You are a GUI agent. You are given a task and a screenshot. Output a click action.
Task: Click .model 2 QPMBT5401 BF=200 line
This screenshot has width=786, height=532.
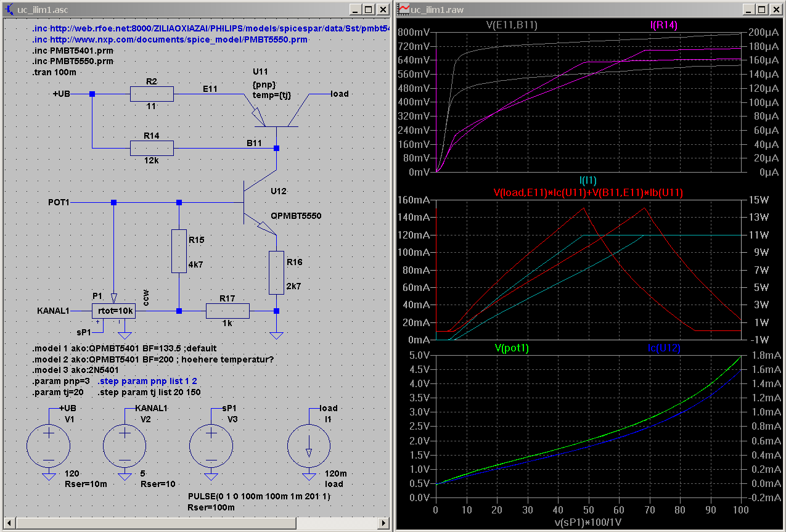coord(152,359)
